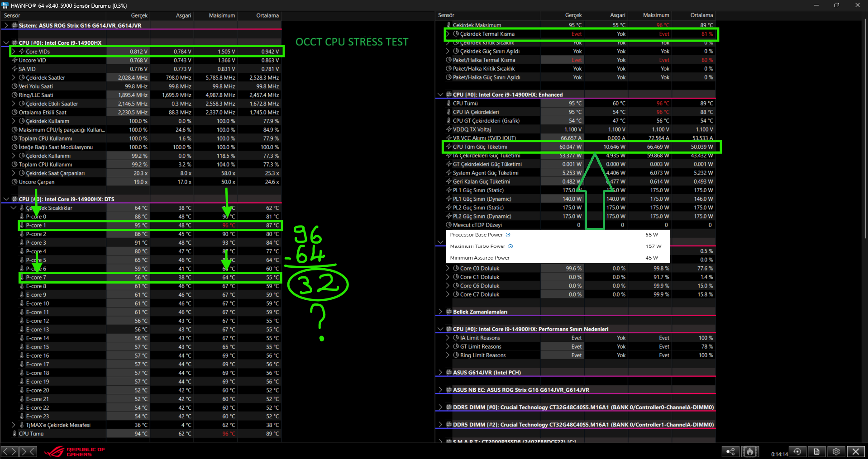Select the E-core 12 temperature row
The image size is (868, 459).
point(141,321)
